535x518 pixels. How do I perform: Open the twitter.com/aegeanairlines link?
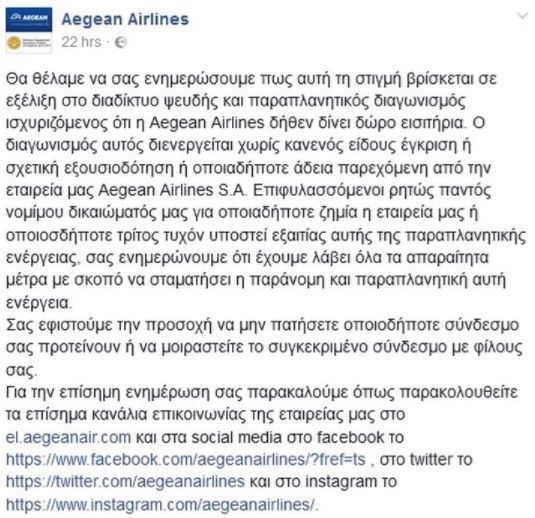click(x=125, y=481)
